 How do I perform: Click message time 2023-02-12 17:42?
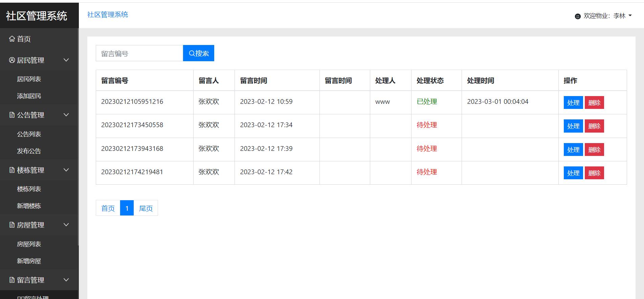(x=266, y=172)
